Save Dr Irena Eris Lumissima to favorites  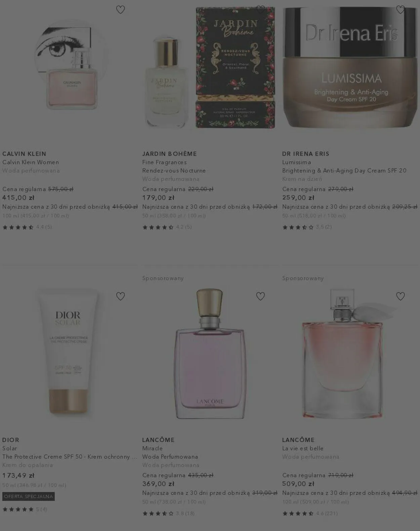[x=400, y=10]
